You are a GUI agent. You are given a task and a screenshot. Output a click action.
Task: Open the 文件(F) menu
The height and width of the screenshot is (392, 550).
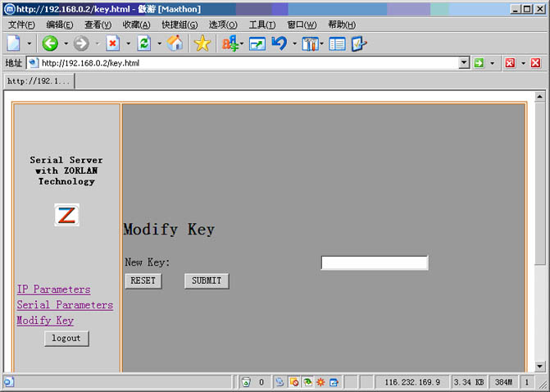point(21,25)
